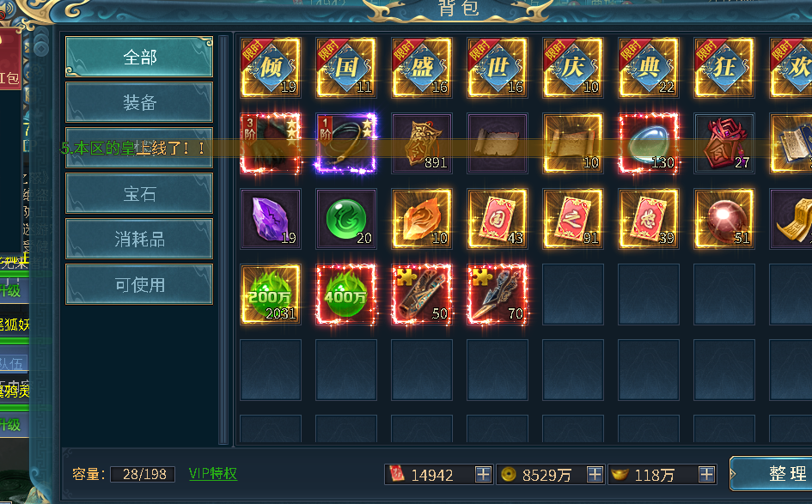The height and width of the screenshot is (504, 812).
Task: Select the 400万 green flame item
Action: point(346,294)
